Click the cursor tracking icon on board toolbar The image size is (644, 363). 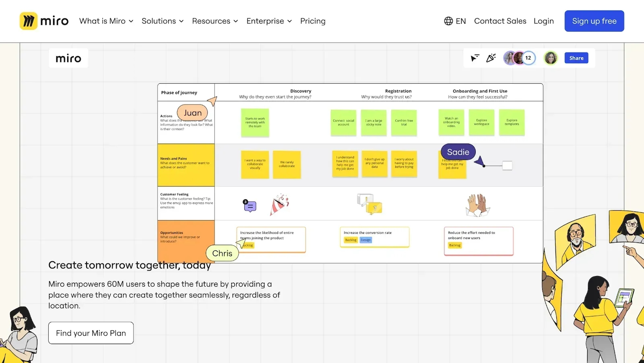475,58
